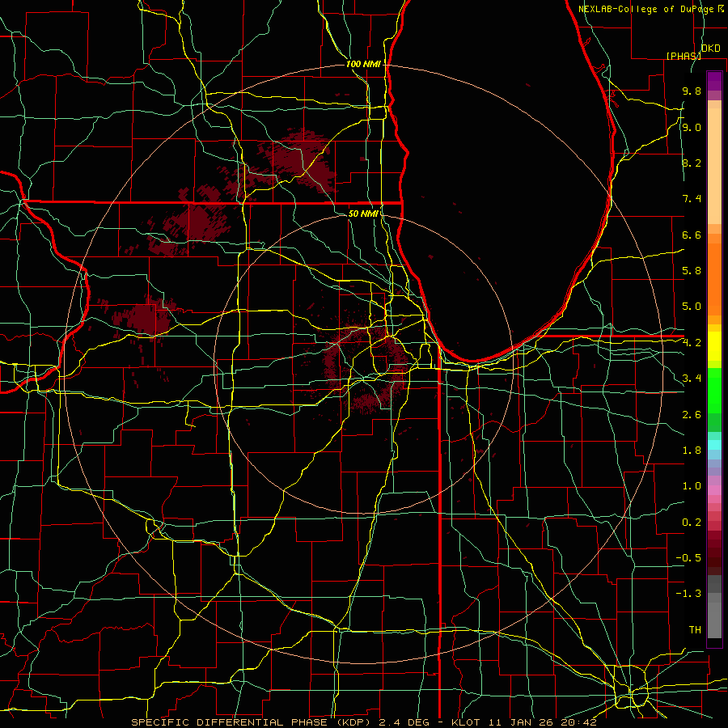Click the 4.2 value on the scale

[x=692, y=343]
